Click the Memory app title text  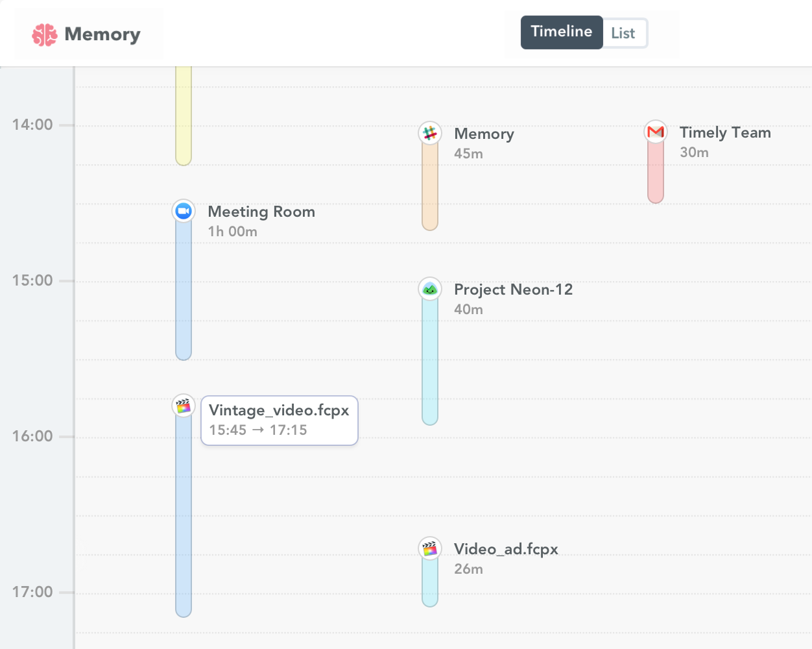[102, 34]
